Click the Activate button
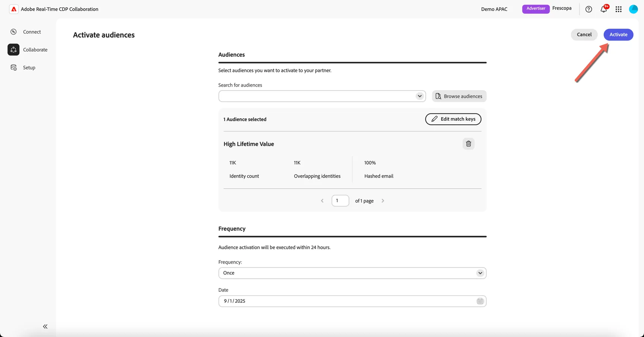This screenshot has width=644, height=337. [618, 35]
